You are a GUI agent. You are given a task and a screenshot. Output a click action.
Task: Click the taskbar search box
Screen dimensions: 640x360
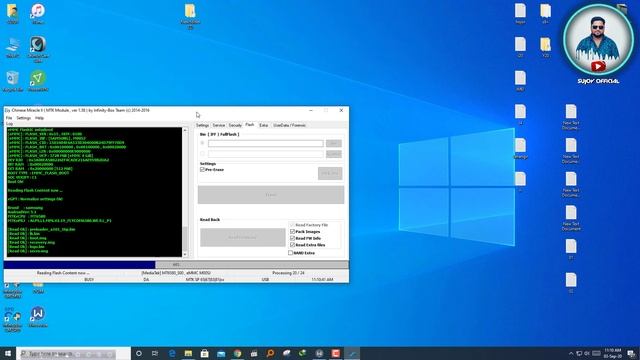click(x=73, y=353)
